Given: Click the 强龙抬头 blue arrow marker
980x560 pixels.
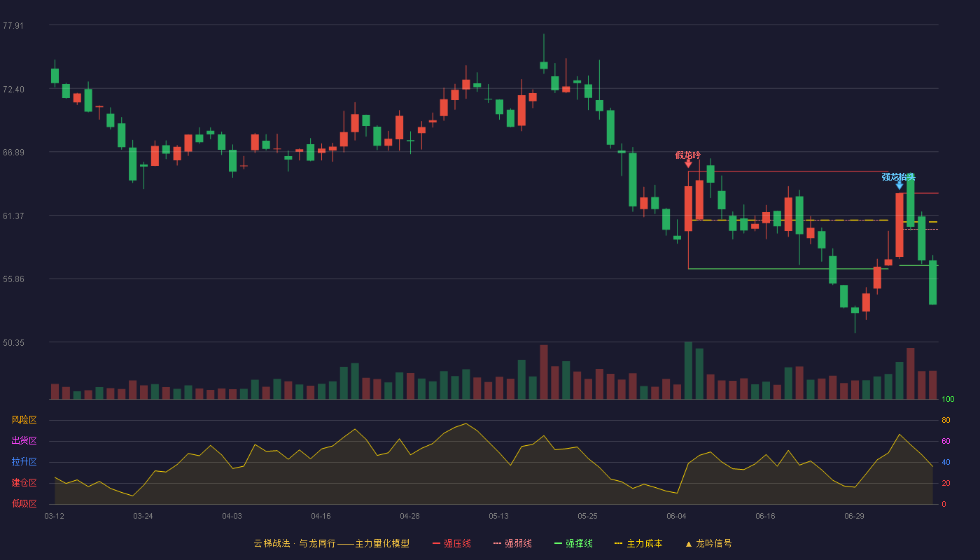Looking at the screenshot, I should pos(899,185).
